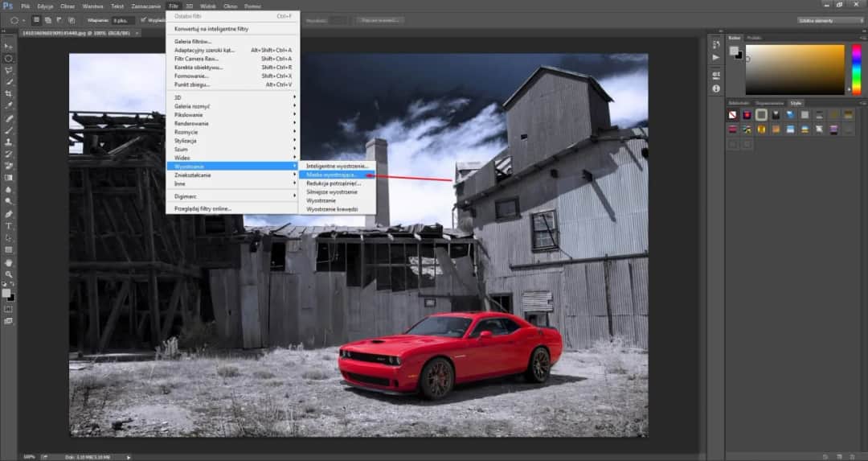
Task: Select the Type tool
Action: pyautogui.click(x=9, y=226)
